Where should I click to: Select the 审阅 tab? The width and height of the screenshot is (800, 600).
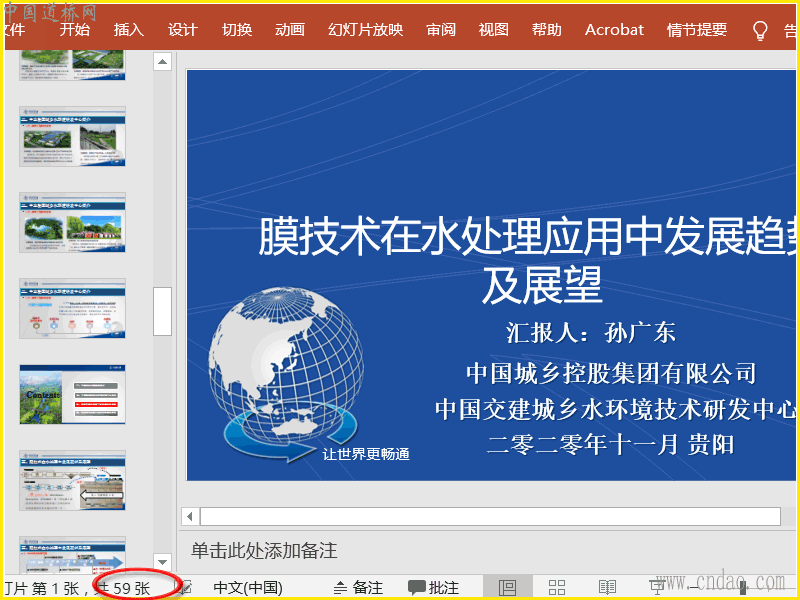pyautogui.click(x=441, y=30)
